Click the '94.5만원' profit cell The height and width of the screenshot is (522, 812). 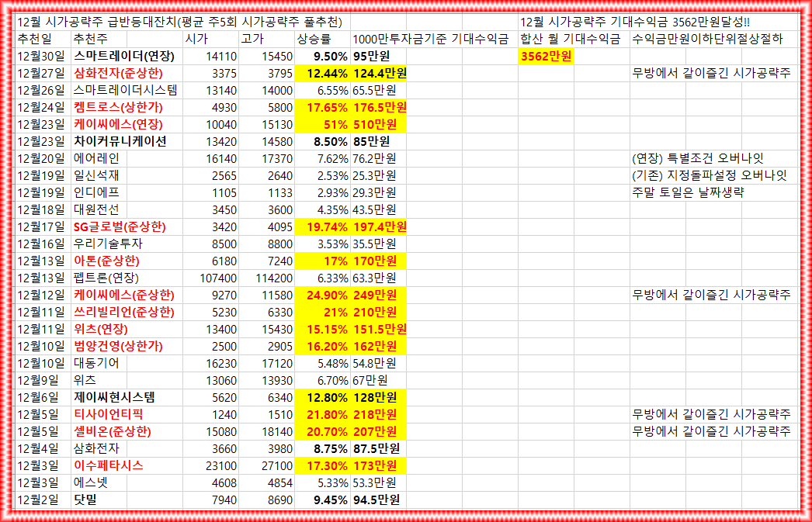tap(377, 500)
